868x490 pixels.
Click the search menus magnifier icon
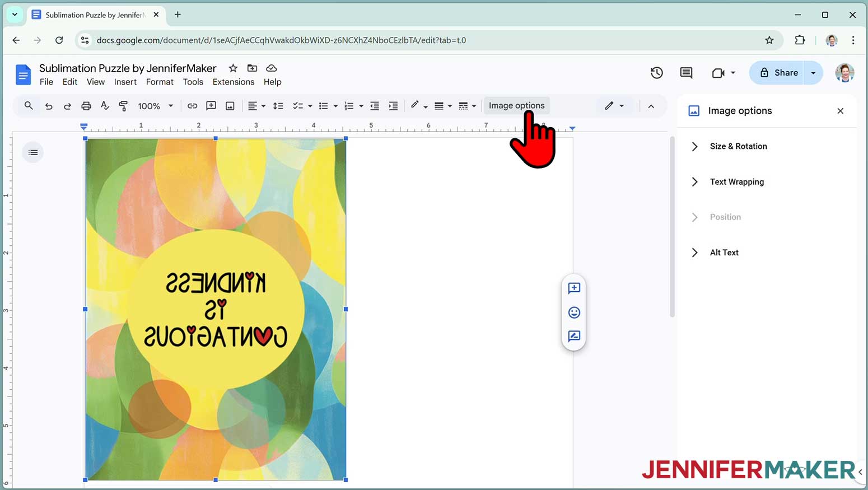tap(29, 105)
